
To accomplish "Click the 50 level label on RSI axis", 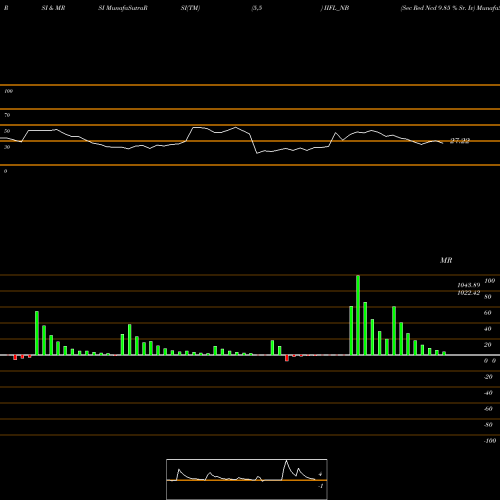I will [x=7, y=131].
